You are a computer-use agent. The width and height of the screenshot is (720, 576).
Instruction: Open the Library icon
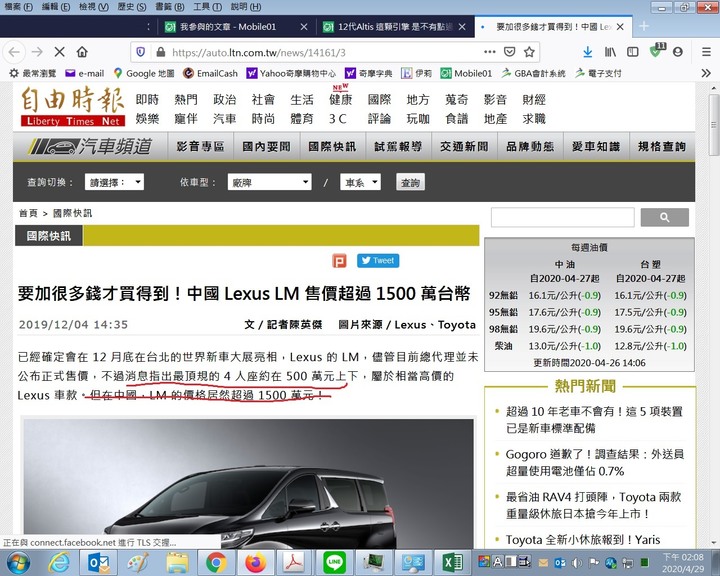click(610, 52)
